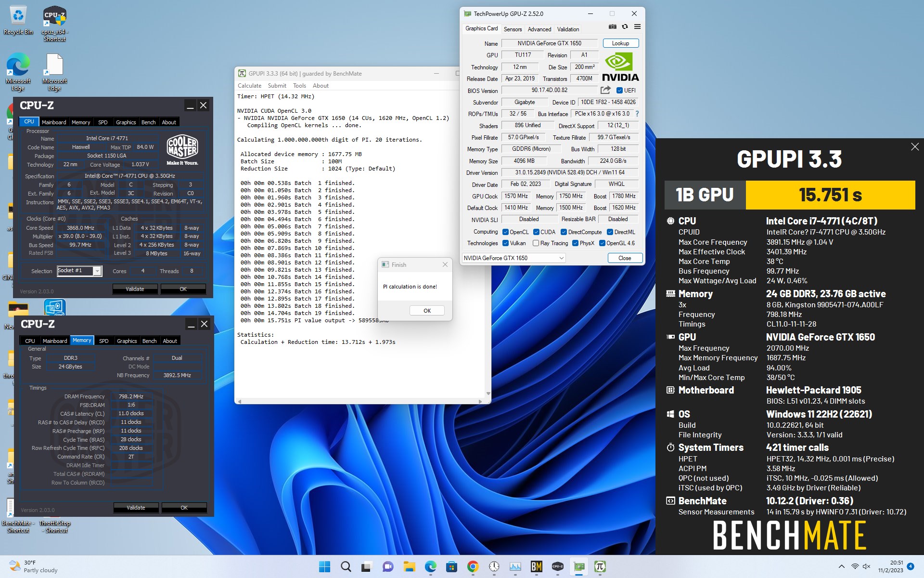The width and height of the screenshot is (924, 578).
Task: Toggle PhysX checkbox
Action: click(575, 243)
